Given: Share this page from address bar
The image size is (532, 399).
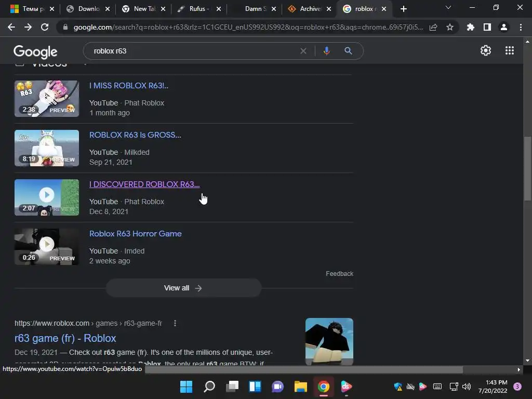Looking at the screenshot, I should [x=433, y=27].
